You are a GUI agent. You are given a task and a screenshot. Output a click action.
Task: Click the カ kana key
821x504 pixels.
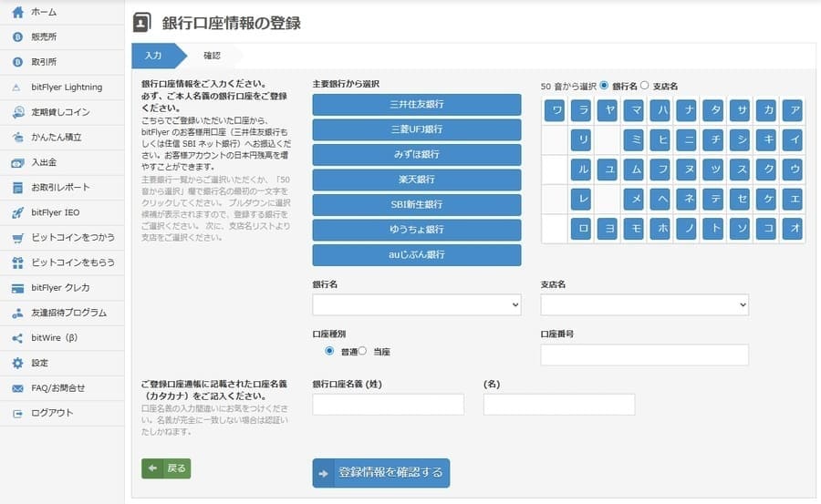click(x=766, y=110)
